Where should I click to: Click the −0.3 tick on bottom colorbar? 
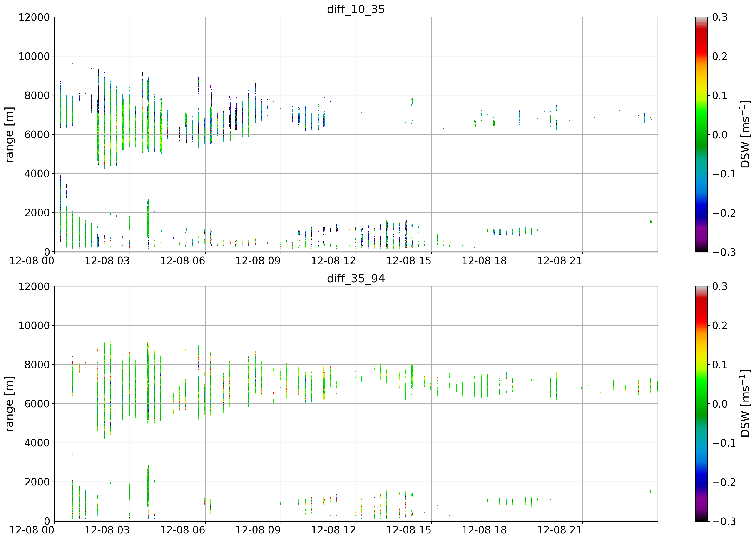coord(724,521)
